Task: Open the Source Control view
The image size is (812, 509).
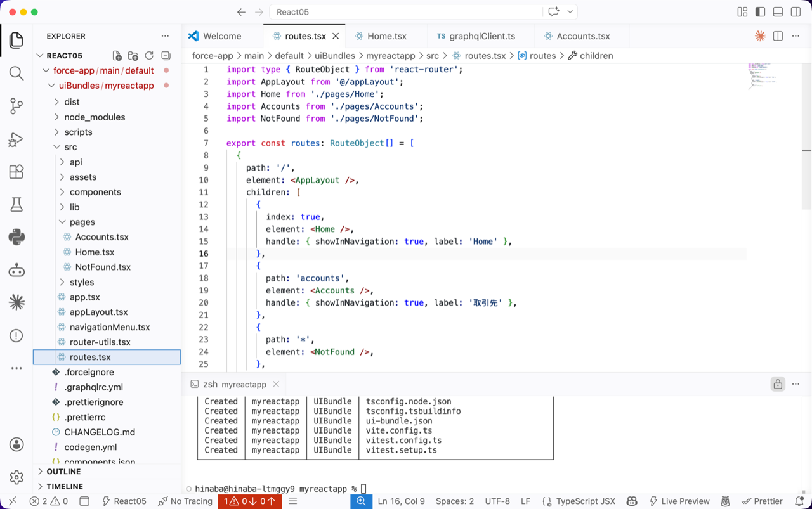Action: point(16,106)
